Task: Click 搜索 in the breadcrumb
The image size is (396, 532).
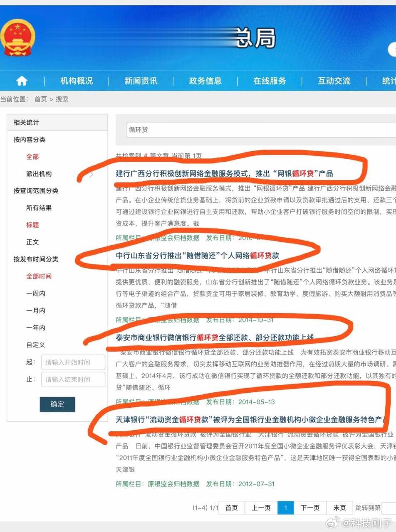Action: (62, 99)
